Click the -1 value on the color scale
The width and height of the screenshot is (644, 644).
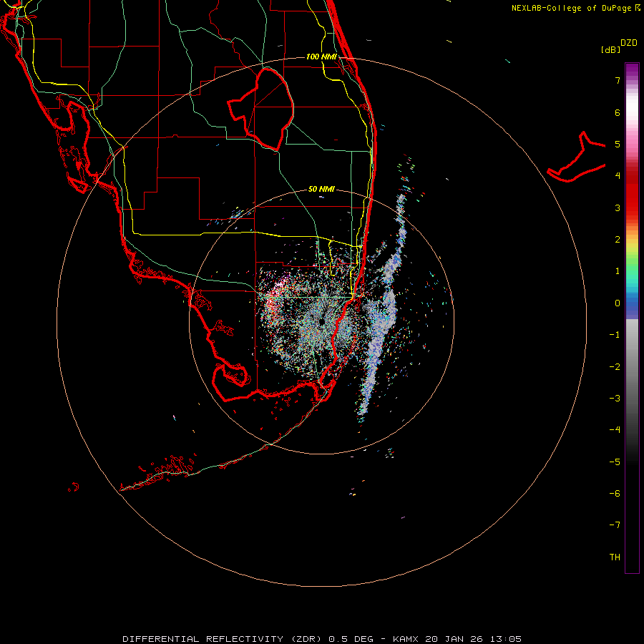[615, 335]
